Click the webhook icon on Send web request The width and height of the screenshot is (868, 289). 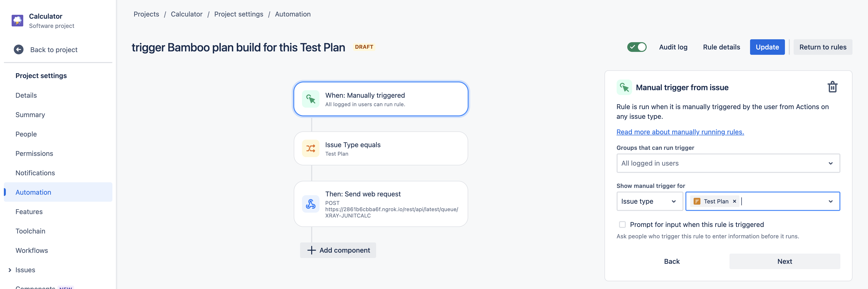tap(310, 204)
